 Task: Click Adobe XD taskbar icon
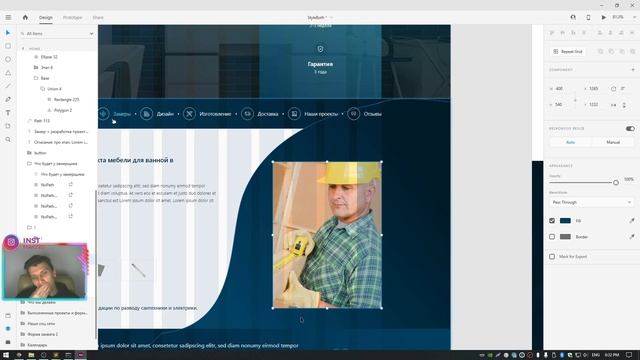pyautogui.click(x=81, y=355)
